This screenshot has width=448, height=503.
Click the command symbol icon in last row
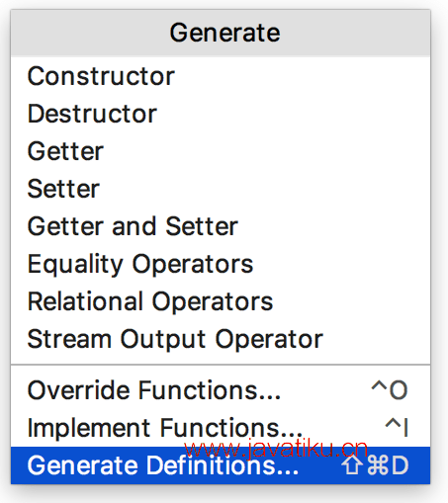pyautogui.click(x=378, y=465)
